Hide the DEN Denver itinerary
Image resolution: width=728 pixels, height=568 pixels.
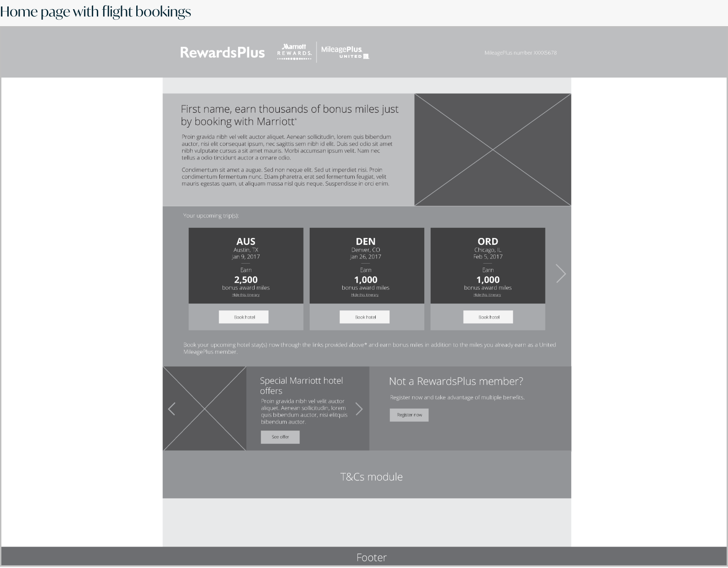pos(365,295)
